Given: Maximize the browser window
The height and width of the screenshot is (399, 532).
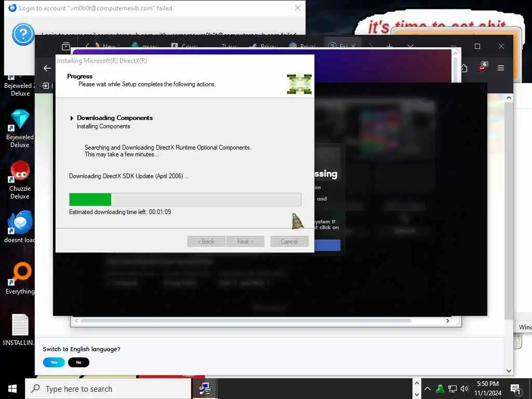Looking at the screenshot, I should pyautogui.click(x=477, y=46).
